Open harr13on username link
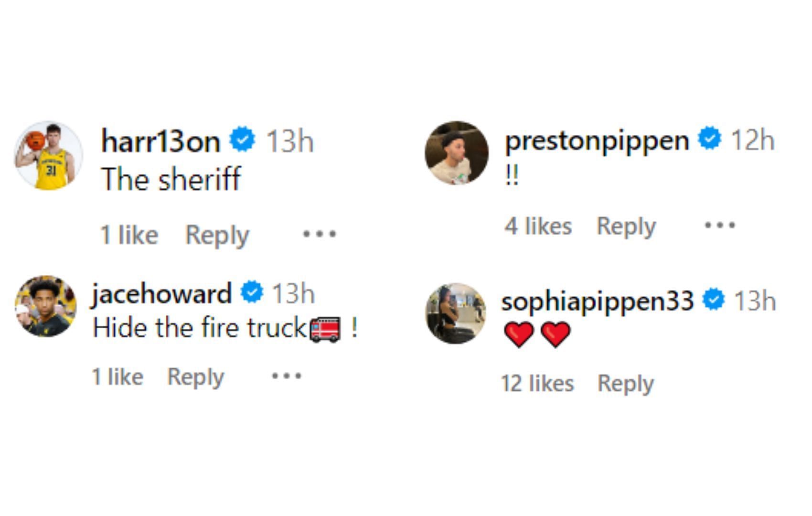The height and width of the screenshot is (516, 812). click(x=160, y=141)
